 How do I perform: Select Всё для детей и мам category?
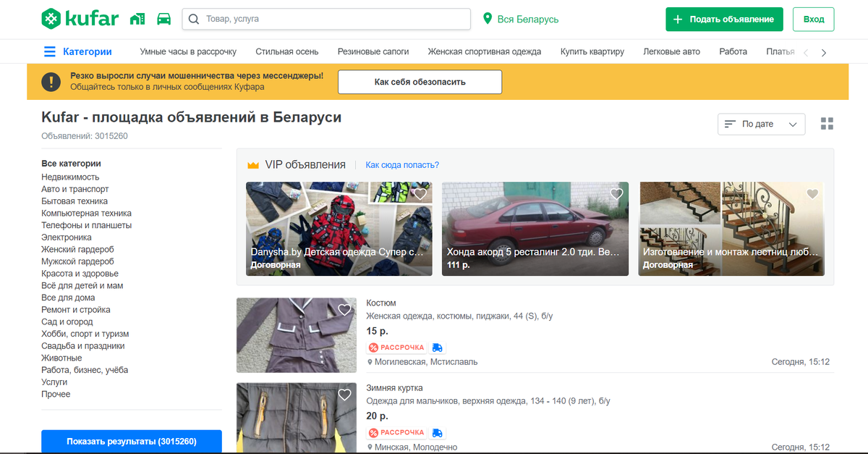click(82, 285)
